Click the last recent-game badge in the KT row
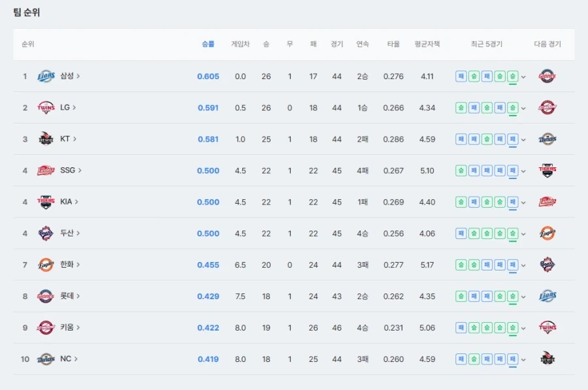Image resolution: width=588 pixels, height=390 pixels. (x=513, y=139)
